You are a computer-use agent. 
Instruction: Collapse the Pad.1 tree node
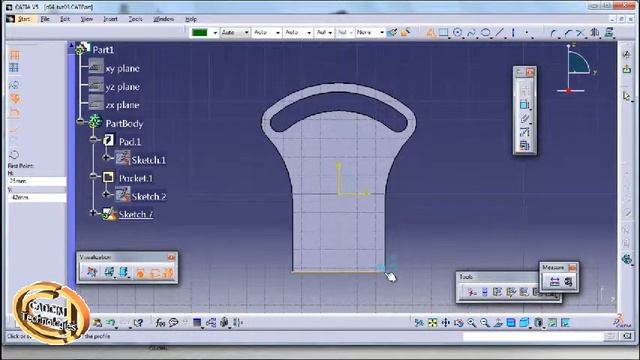(93, 140)
